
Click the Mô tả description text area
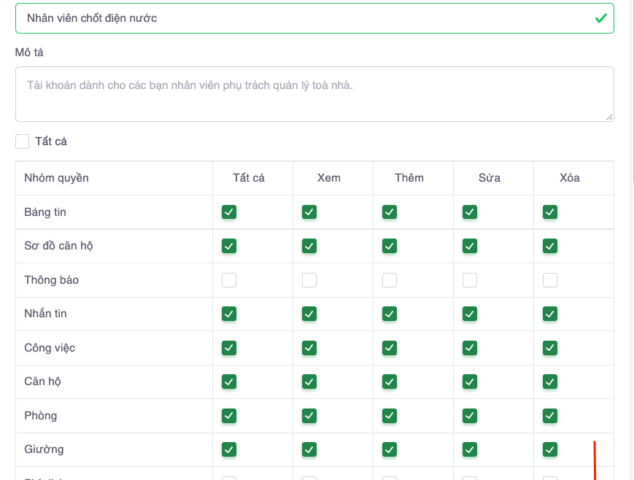[x=314, y=94]
